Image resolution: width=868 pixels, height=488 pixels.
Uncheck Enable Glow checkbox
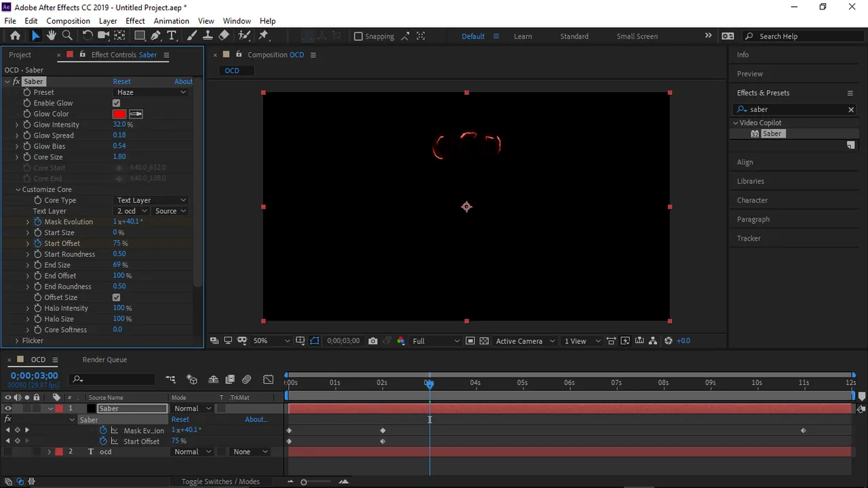click(x=116, y=103)
